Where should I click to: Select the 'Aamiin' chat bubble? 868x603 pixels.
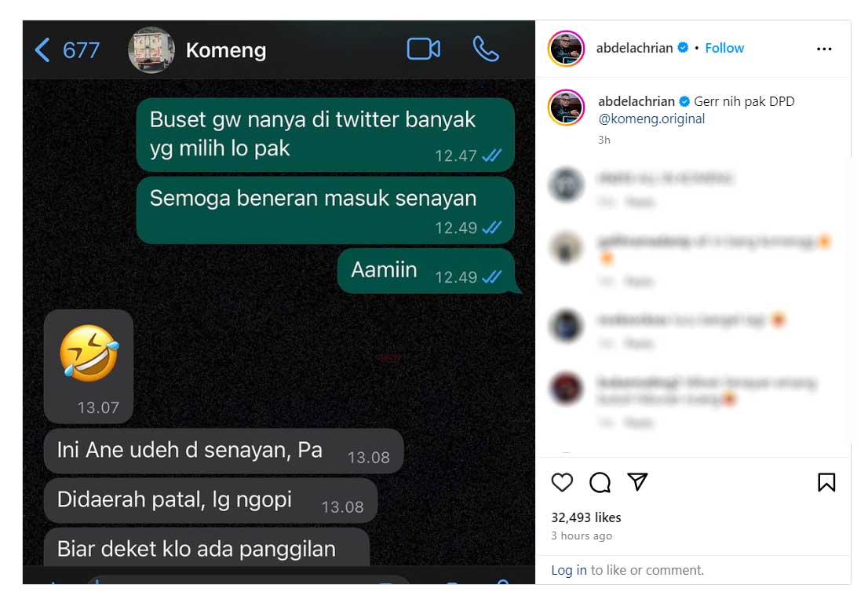pos(426,271)
